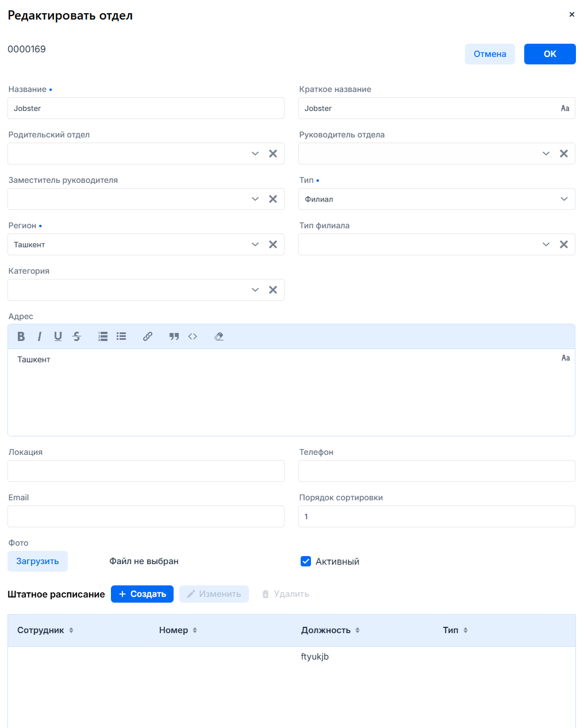The image size is (584, 728).
Task: Toggle bold formatting in address editor
Action: (x=21, y=336)
